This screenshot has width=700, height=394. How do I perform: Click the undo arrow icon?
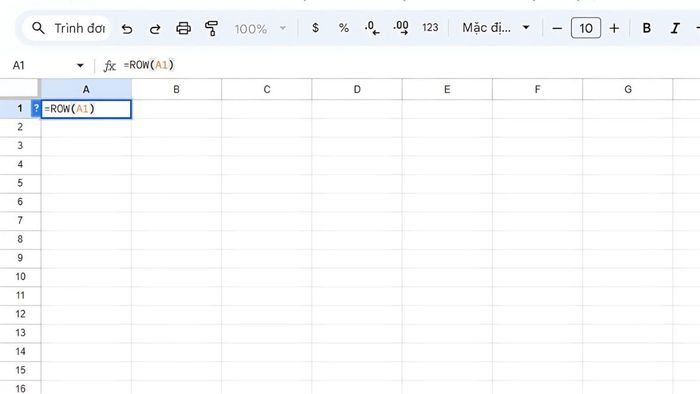coord(127,29)
